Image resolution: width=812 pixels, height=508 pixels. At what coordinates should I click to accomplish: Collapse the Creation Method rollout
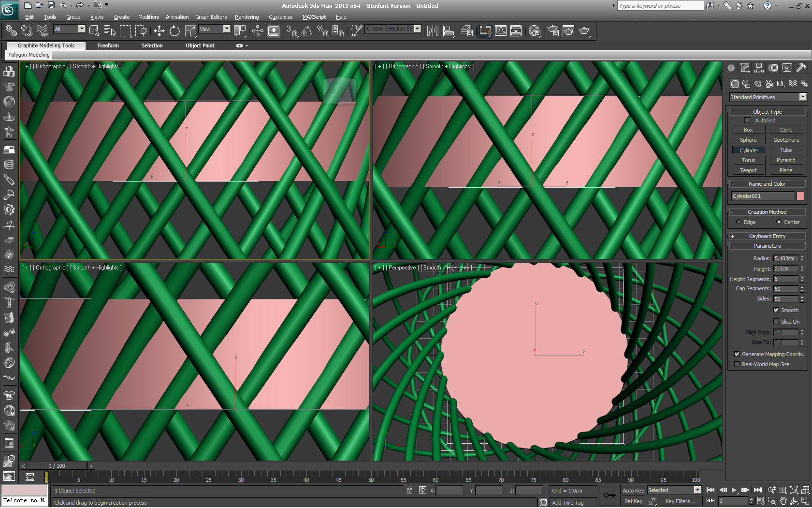point(767,212)
